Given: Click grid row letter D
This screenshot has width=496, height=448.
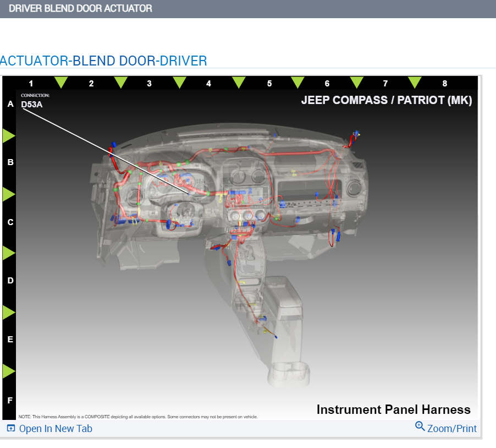Looking at the screenshot, I should [x=10, y=281].
